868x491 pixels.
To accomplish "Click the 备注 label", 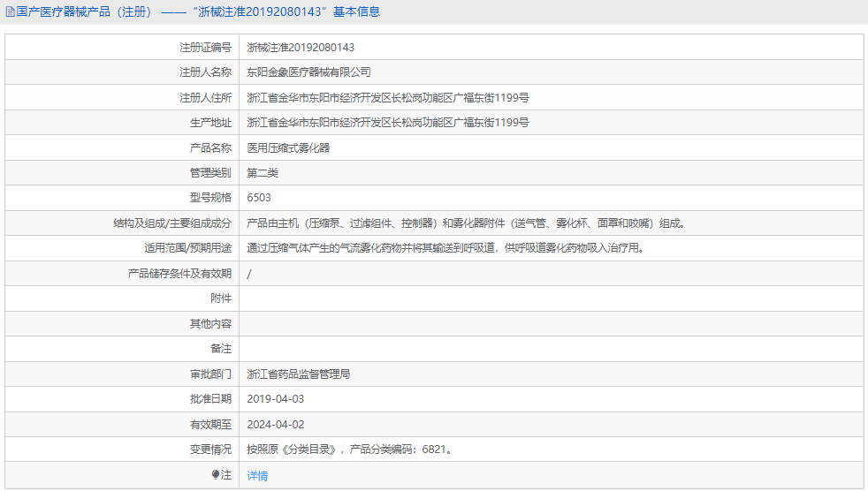I will click(221, 349).
